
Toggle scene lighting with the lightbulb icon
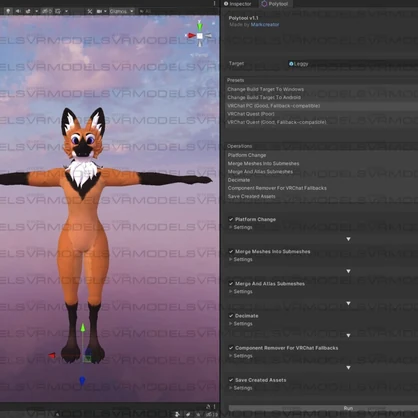pyautogui.click(x=8, y=11)
